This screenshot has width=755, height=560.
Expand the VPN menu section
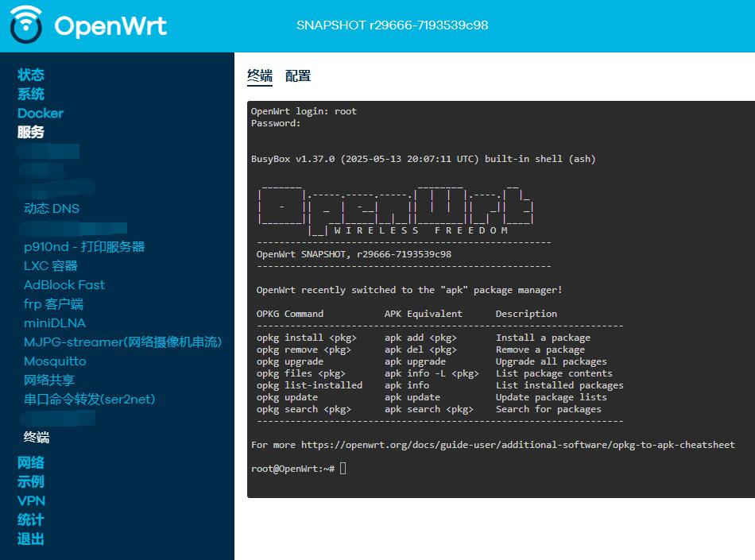pyautogui.click(x=31, y=501)
